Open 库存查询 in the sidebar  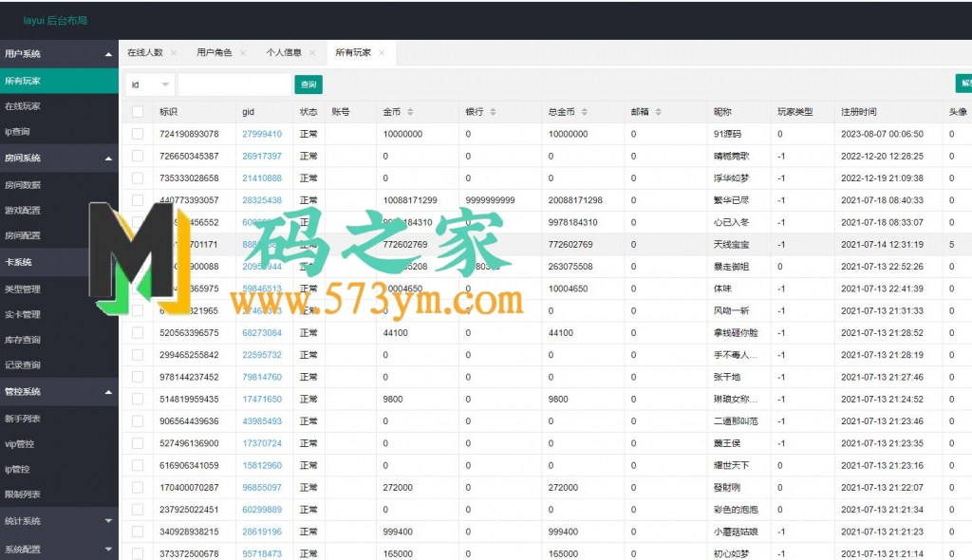[59, 340]
